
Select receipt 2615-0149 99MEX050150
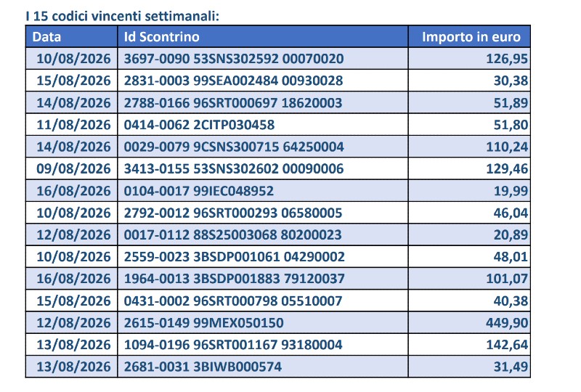pos(263,323)
